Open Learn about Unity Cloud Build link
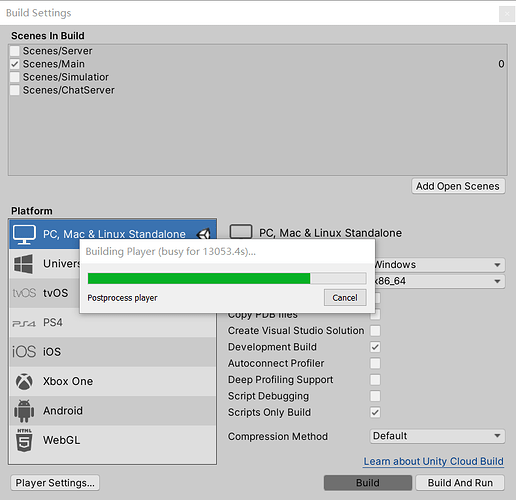The image size is (516, 500). (433, 461)
